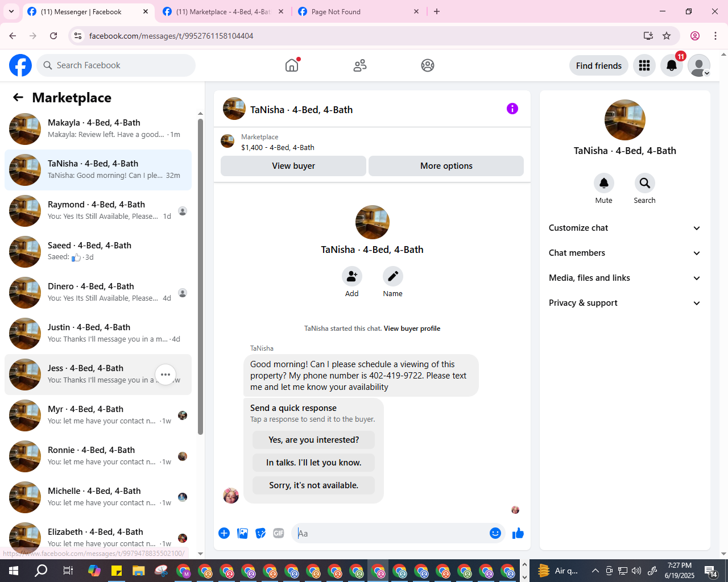728x582 pixels.
Task: Open Saeed 4-Bed, 4-Bath conversation
Action: tap(98, 252)
